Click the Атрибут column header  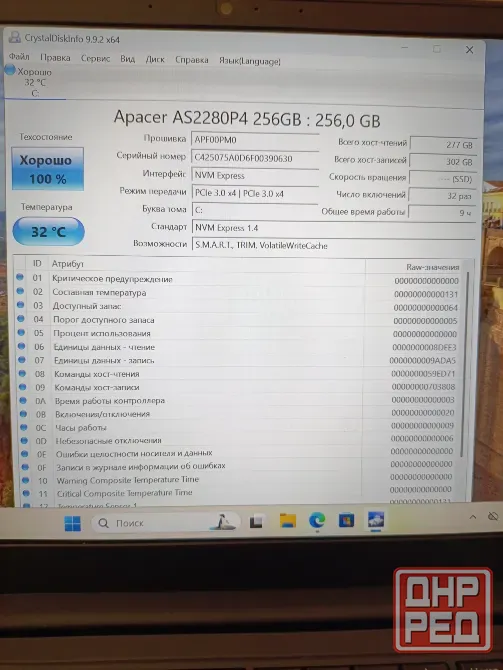coord(68,264)
